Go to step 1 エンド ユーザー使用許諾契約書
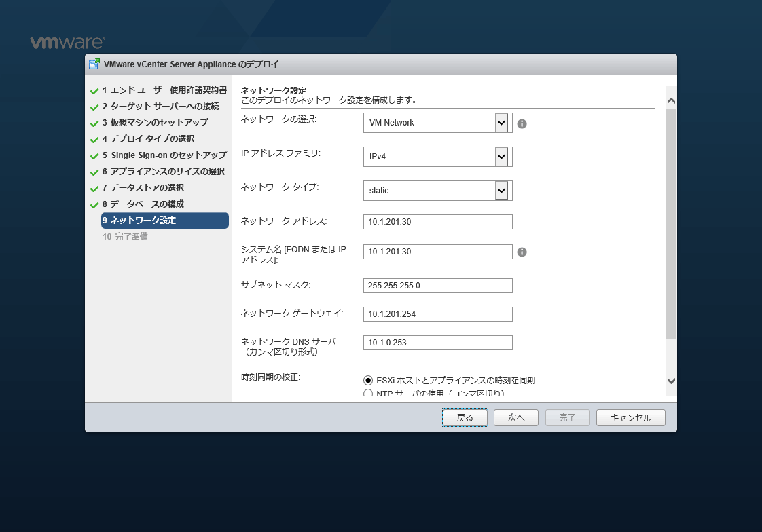762x532 pixels. pyautogui.click(x=164, y=90)
